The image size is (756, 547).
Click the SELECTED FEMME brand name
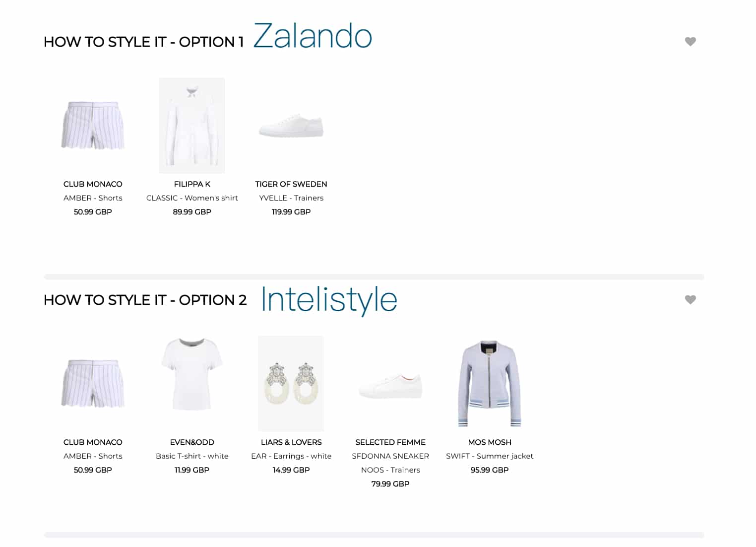tap(390, 442)
